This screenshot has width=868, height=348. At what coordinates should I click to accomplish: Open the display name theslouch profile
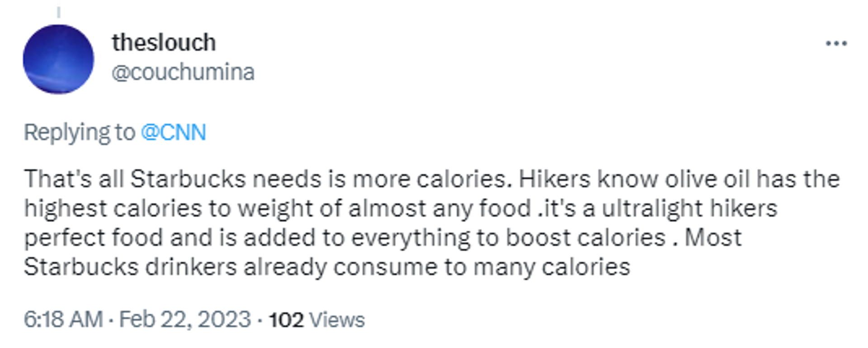coord(164,43)
